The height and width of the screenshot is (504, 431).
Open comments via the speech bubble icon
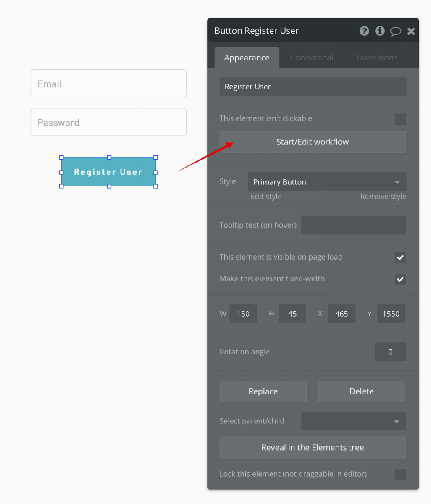coord(395,31)
